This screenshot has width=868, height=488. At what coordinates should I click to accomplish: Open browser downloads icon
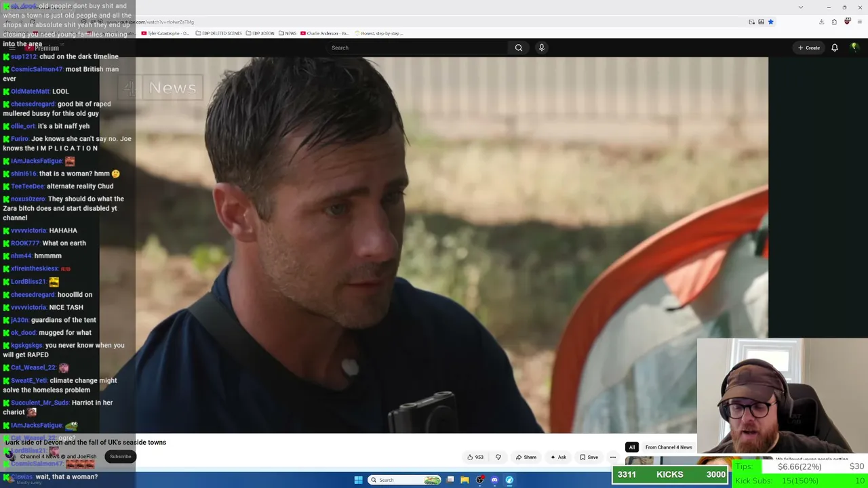pos(821,22)
